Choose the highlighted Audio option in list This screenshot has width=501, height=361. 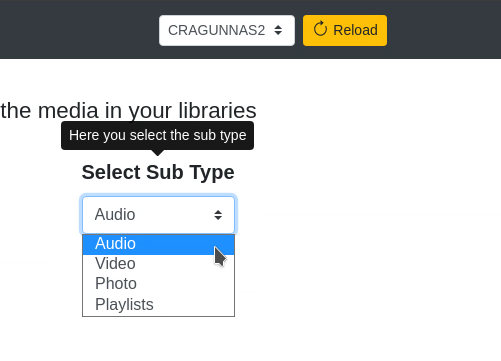(x=158, y=244)
